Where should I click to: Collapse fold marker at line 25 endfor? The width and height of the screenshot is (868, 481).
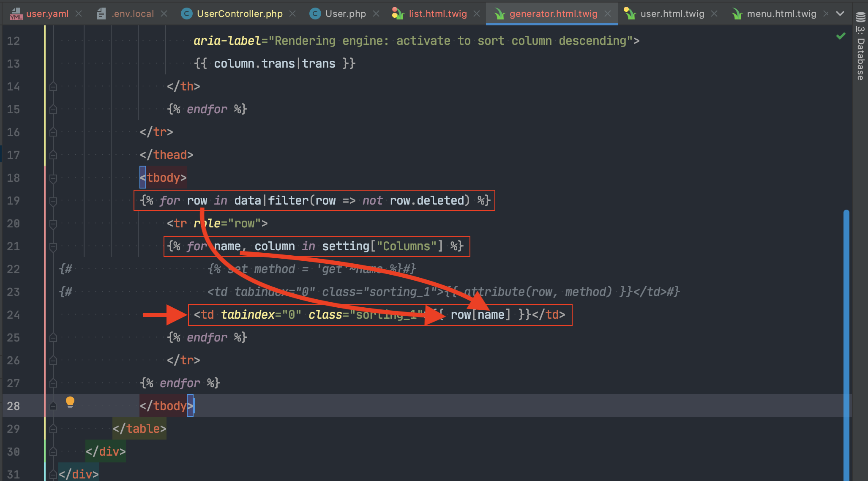53,338
